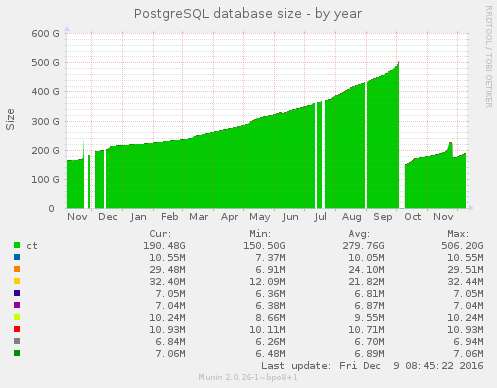The image size is (497, 388).
Task: Click the 'Aug' month label on the x-axis
Action: pos(352,217)
